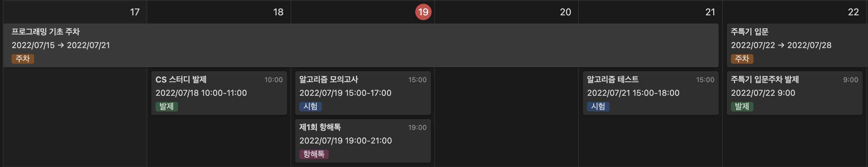Screen dimensions: 868x167
Task: Click the pink 항해톡 tag
Action: [x=314, y=154]
